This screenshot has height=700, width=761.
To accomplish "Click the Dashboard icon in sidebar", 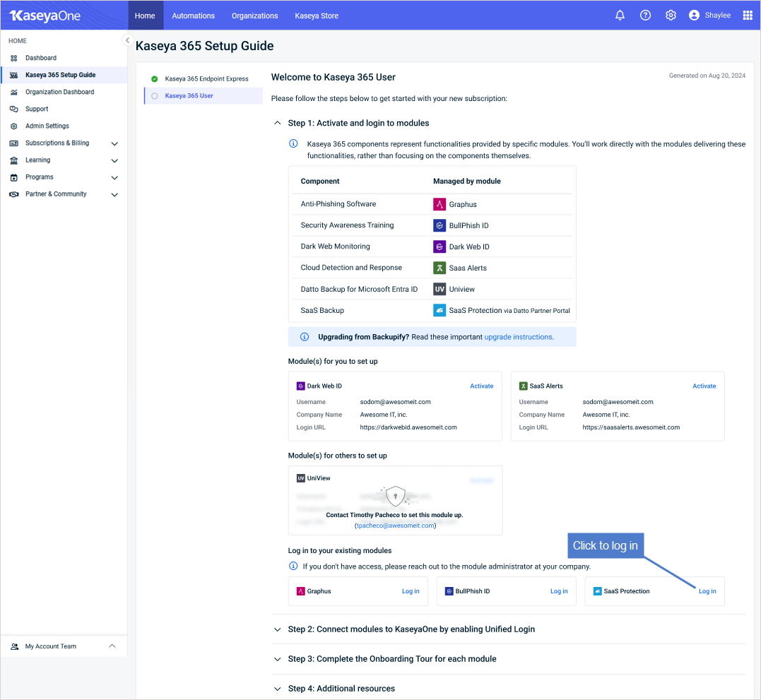I will (x=13, y=58).
